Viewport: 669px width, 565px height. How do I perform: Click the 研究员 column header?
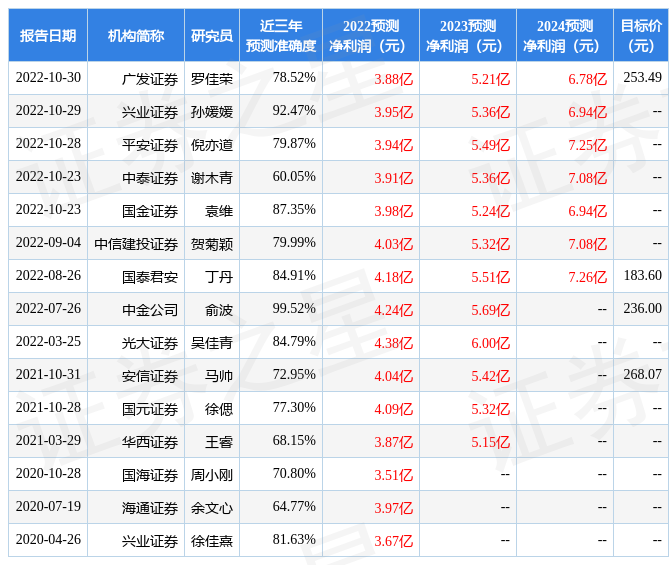click(x=212, y=35)
